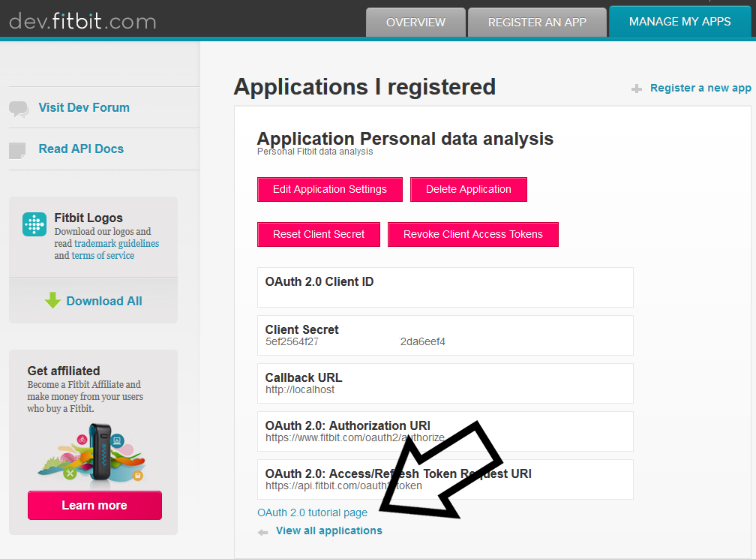Click the Learn more button

coord(94,505)
